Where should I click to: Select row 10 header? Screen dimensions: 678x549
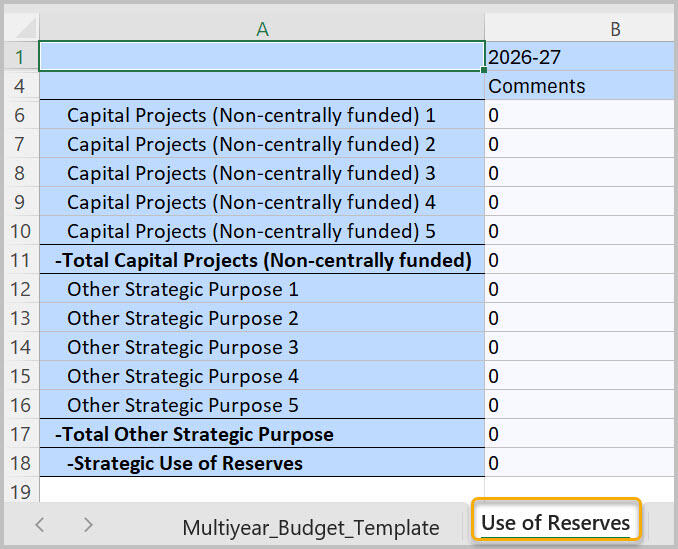pos(22,231)
